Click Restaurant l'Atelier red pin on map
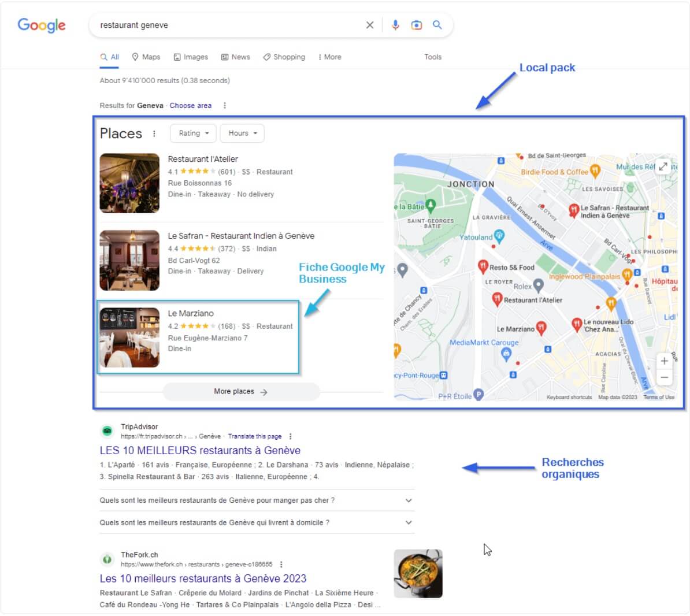The image size is (690, 616). pos(497,299)
